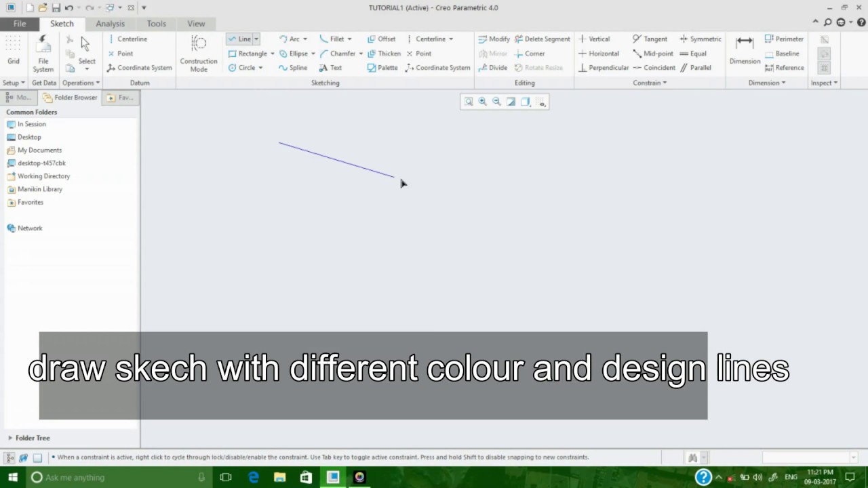Choose the Circle sketch tool

[241, 68]
